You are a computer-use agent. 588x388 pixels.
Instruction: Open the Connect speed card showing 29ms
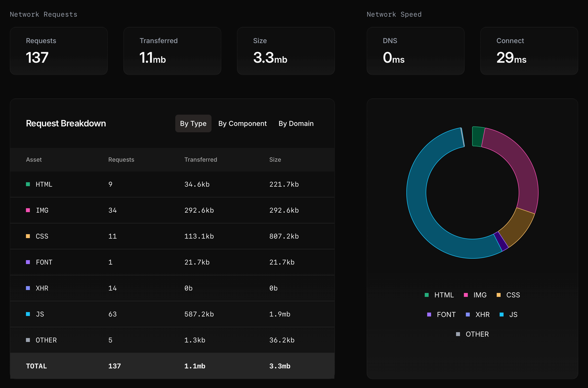529,51
